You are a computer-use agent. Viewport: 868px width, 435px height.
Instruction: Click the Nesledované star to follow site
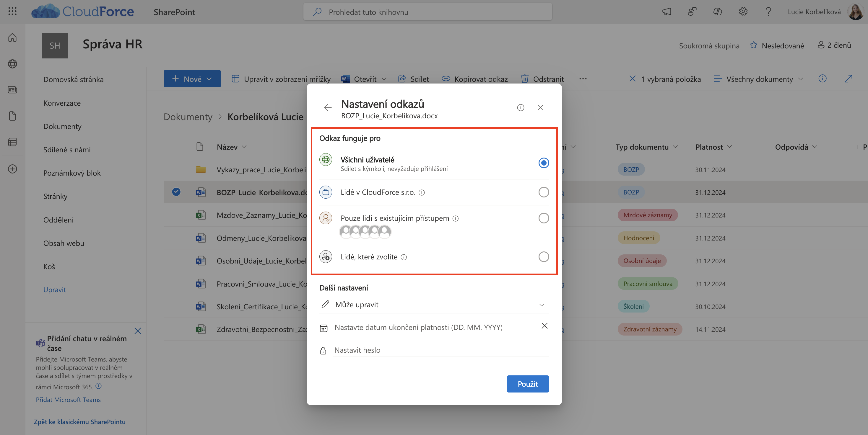point(754,45)
